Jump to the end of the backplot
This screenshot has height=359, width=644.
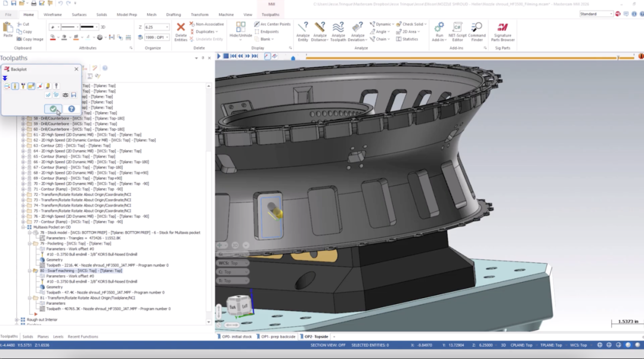255,56
